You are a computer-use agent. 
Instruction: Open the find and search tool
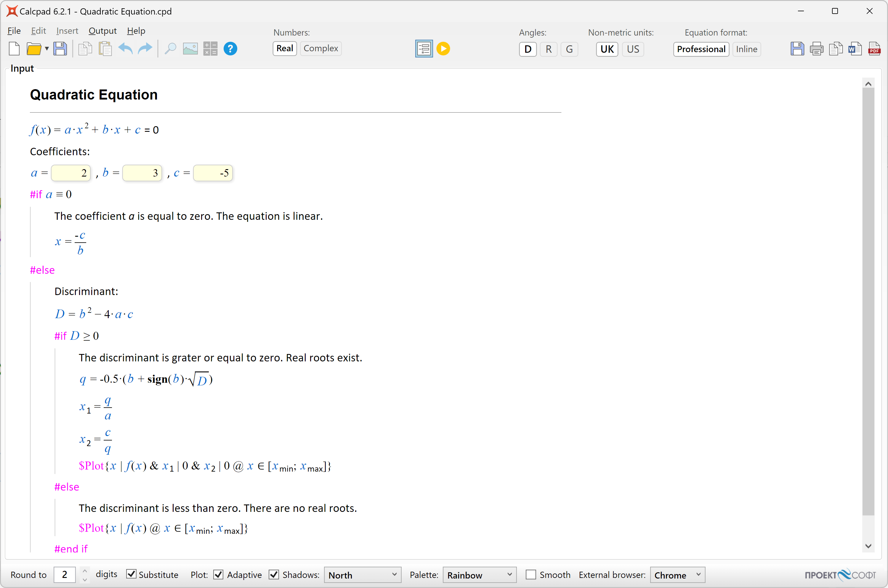coord(170,48)
